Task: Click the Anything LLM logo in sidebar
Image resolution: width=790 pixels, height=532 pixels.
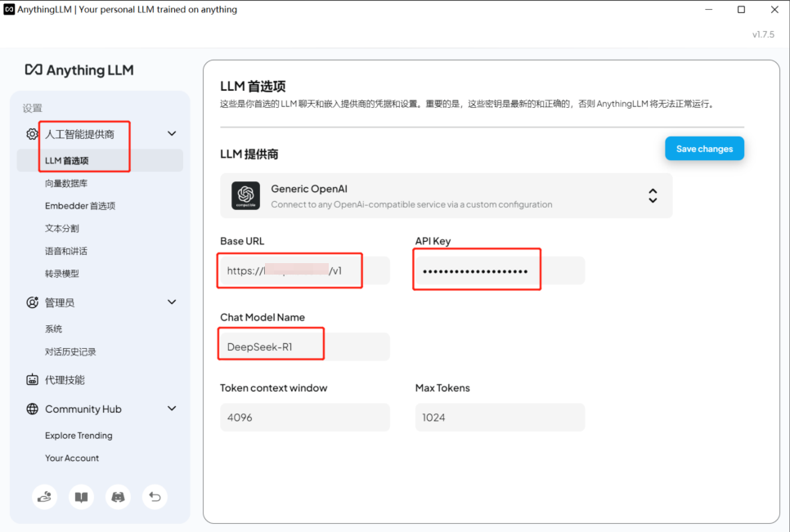Action: pyautogui.click(x=79, y=70)
